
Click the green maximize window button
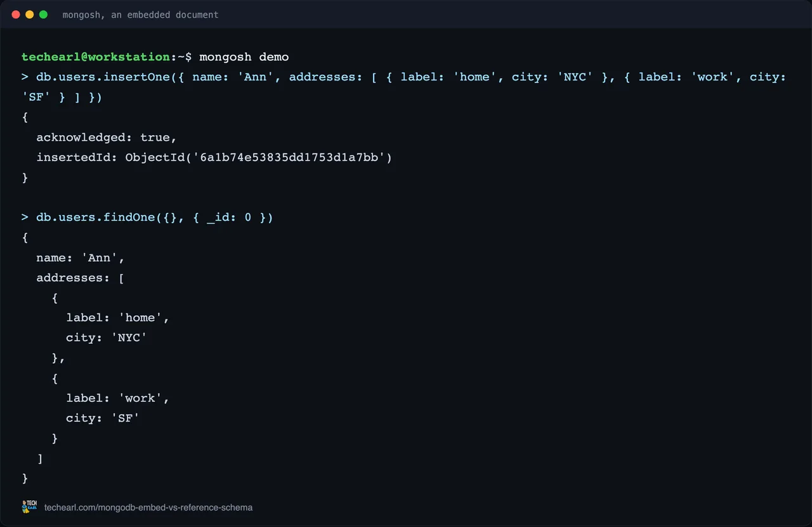tap(43, 15)
